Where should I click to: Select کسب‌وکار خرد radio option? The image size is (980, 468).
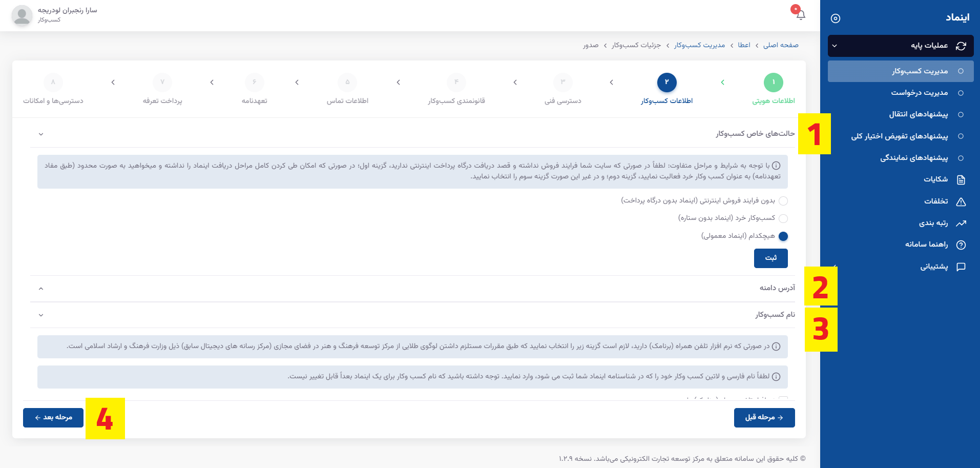click(783, 218)
